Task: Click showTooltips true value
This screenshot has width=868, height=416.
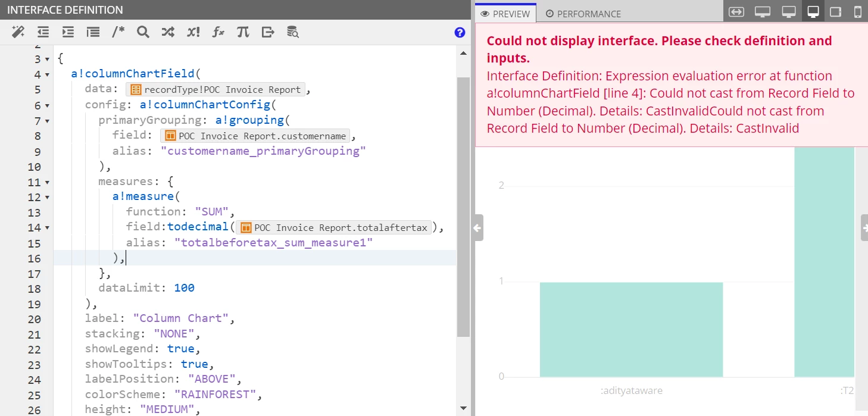Action: click(x=194, y=364)
